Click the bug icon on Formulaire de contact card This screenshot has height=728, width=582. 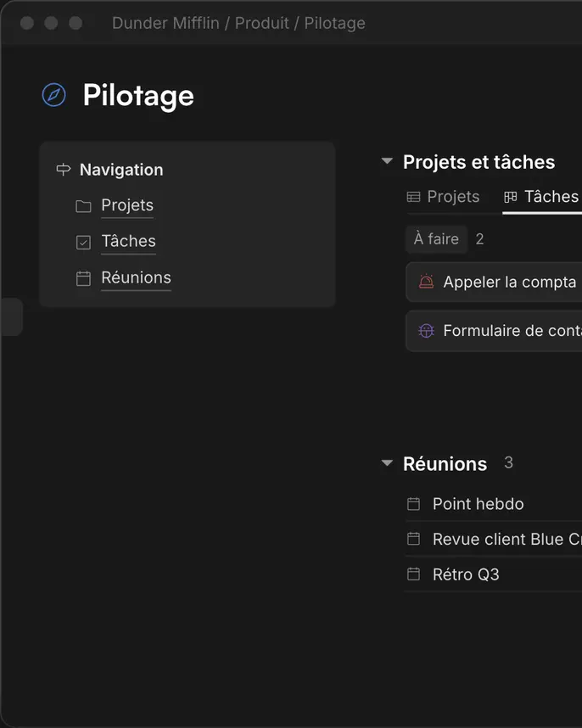click(x=426, y=331)
